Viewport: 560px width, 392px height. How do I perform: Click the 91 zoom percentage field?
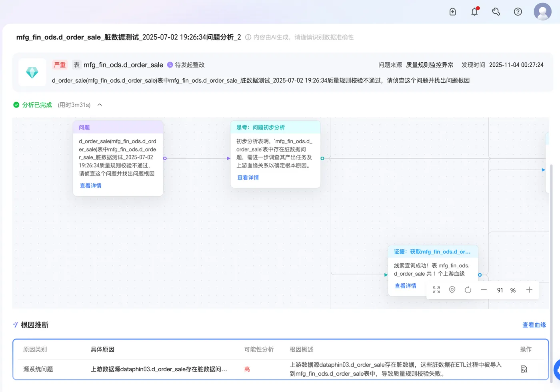pyautogui.click(x=500, y=290)
